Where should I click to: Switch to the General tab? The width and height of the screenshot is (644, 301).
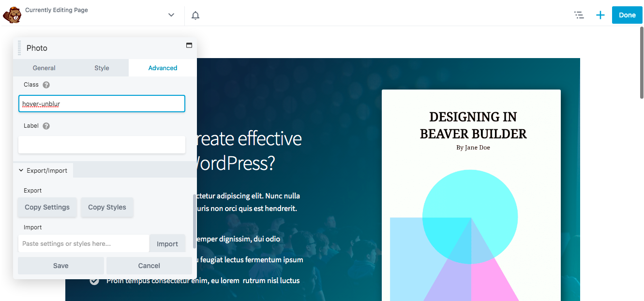pyautogui.click(x=44, y=68)
